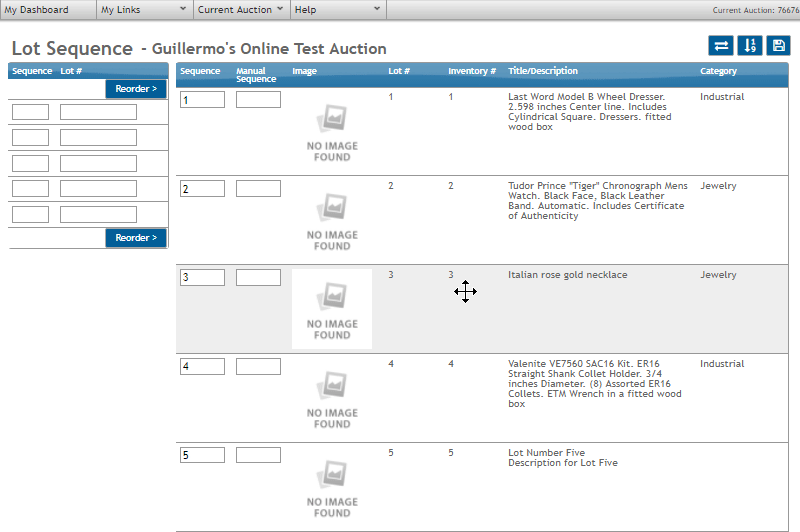The height and width of the screenshot is (532, 800).
Task: Click the Category column header
Action: (x=718, y=71)
